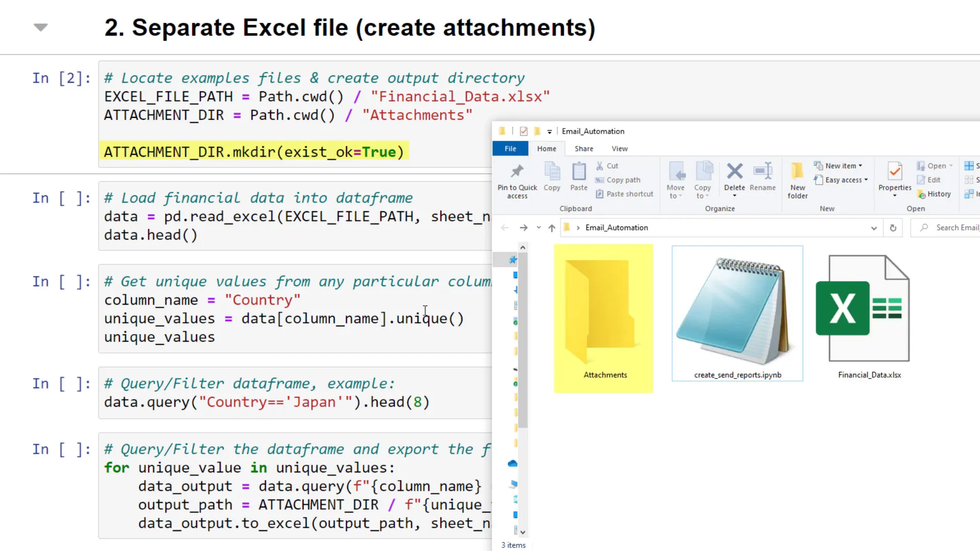Click Edit in the Open group

[928, 180]
